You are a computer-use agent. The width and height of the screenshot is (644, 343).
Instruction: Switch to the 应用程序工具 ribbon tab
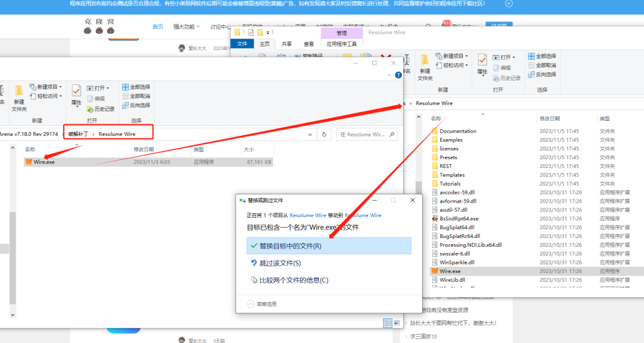pyautogui.click(x=341, y=44)
